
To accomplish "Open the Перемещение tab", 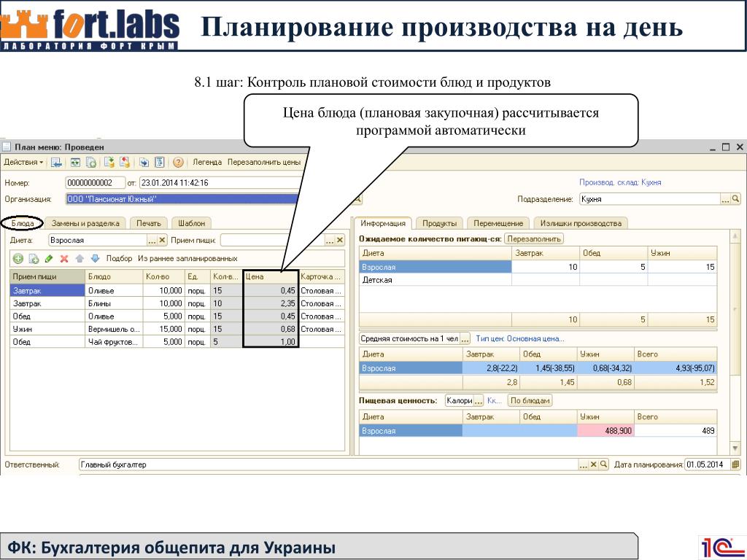I will pos(498,223).
